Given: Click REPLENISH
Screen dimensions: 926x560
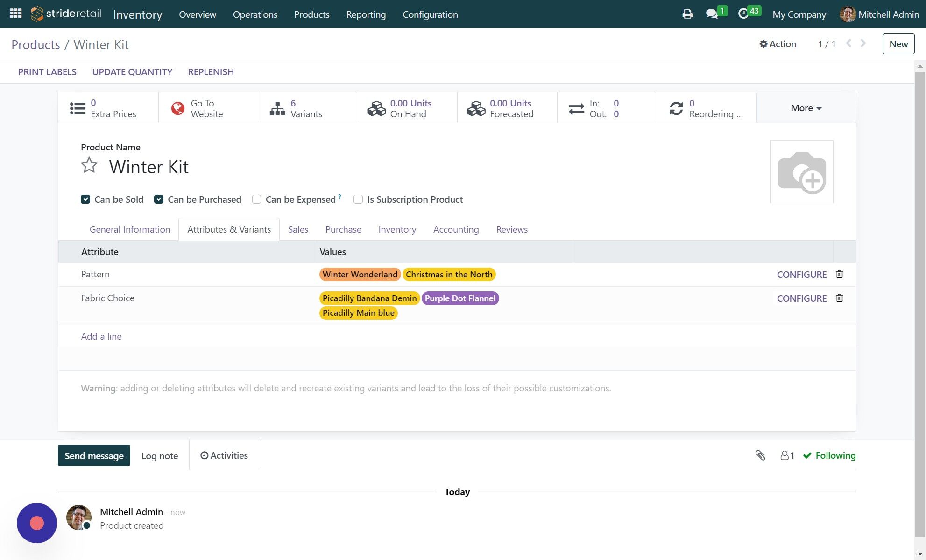Looking at the screenshot, I should [211, 72].
